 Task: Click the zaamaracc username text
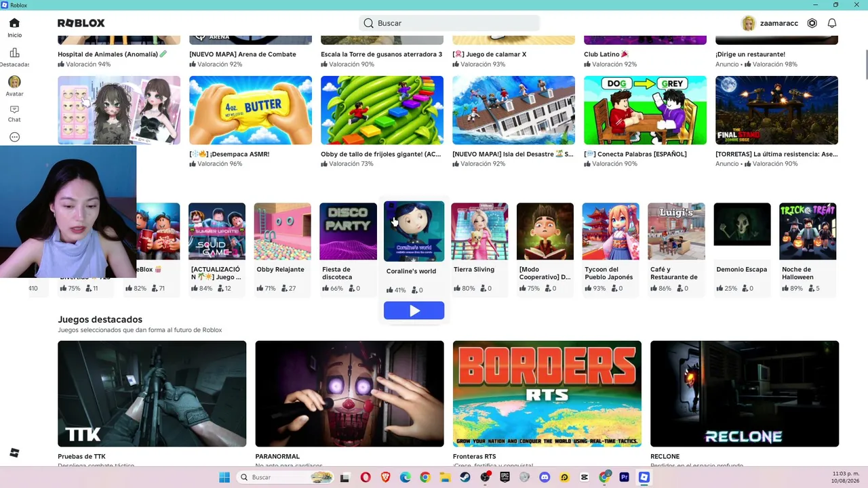click(x=779, y=23)
